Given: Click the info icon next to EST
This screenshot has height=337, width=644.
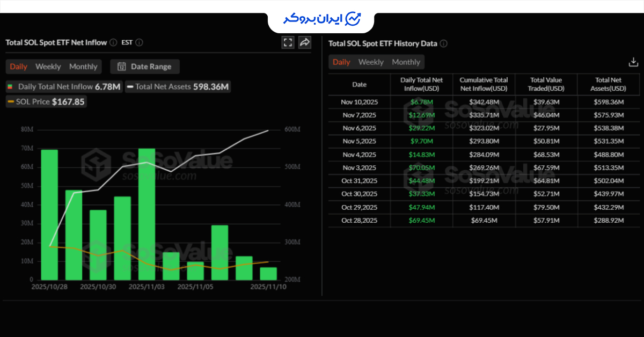Looking at the screenshot, I should point(140,42).
